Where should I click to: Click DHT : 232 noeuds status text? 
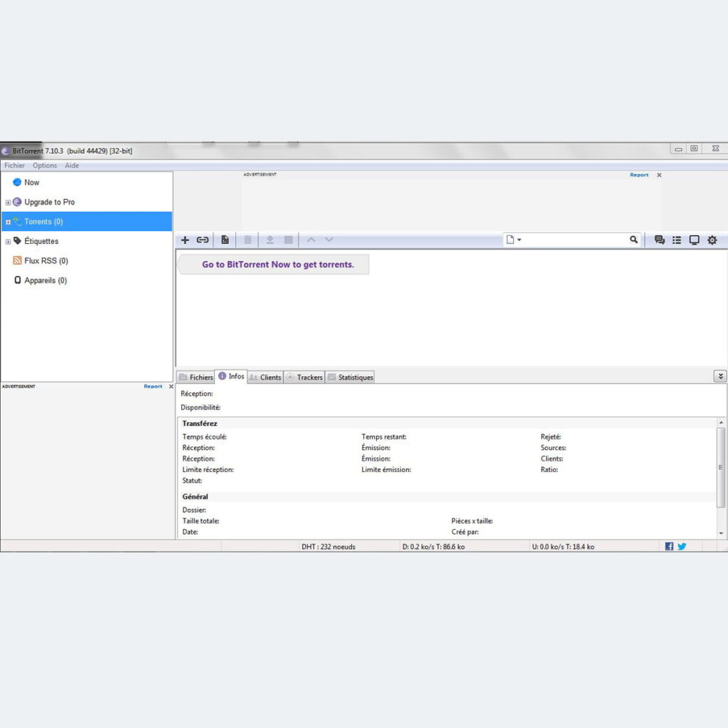pyautogui.click(x=328, y=547)
